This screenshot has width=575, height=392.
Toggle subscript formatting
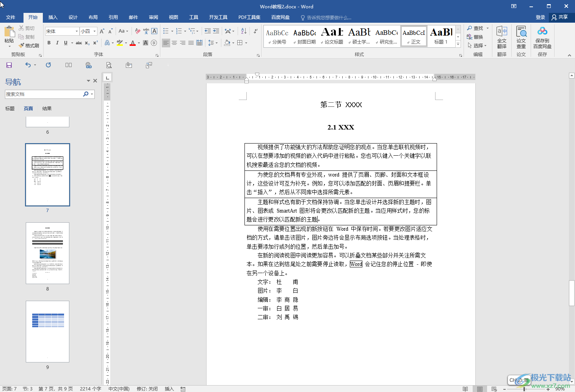[87, 43]
